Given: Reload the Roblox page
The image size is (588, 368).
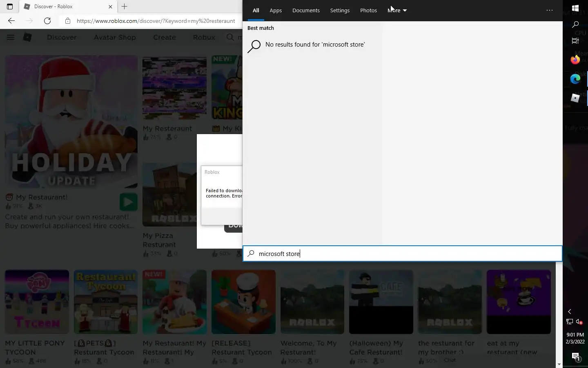Looking at the screenshot, I should 47,21.
